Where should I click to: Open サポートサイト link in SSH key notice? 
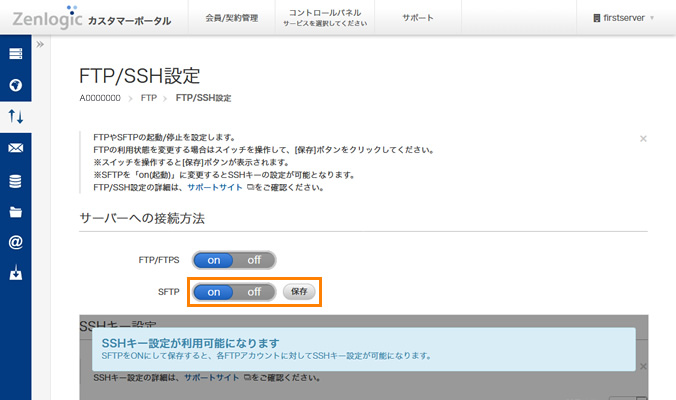(x=212, y=377)
